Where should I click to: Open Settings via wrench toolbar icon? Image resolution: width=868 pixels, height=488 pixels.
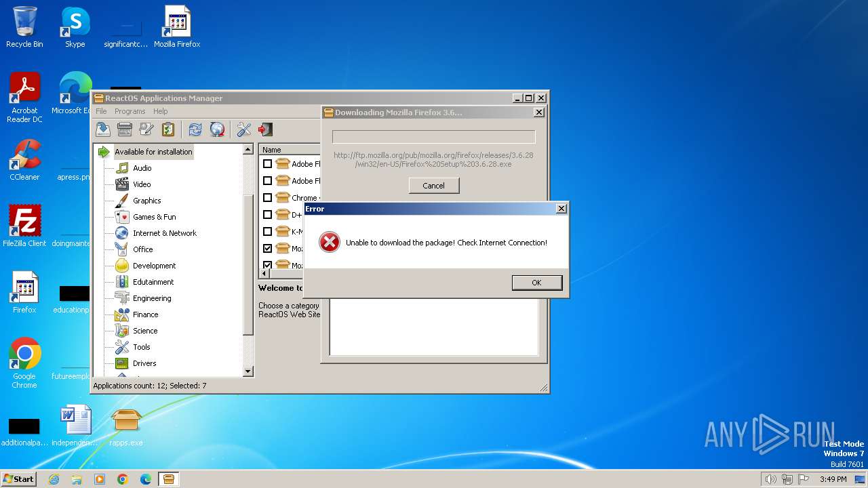click(x=244, y=129)
